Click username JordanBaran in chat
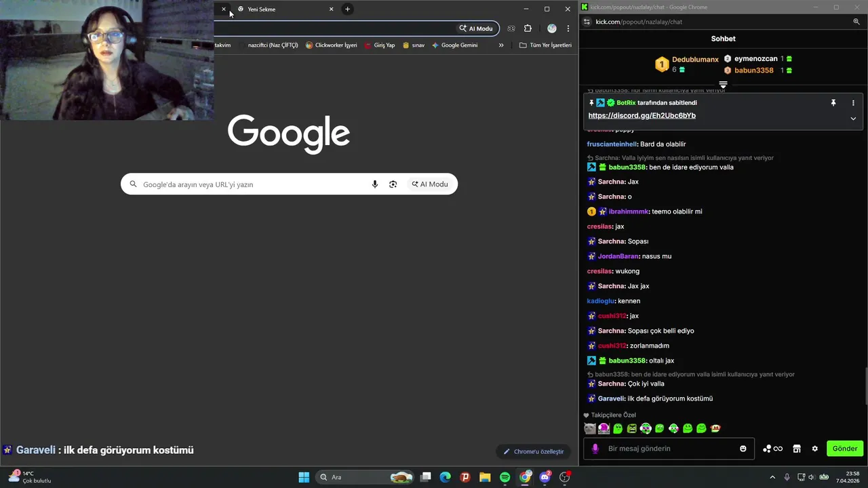 [x=618, y=256]
